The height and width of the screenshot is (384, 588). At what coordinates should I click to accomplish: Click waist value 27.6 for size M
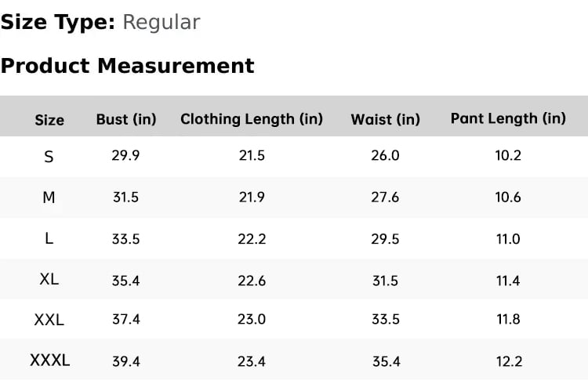tap(385, 197)
